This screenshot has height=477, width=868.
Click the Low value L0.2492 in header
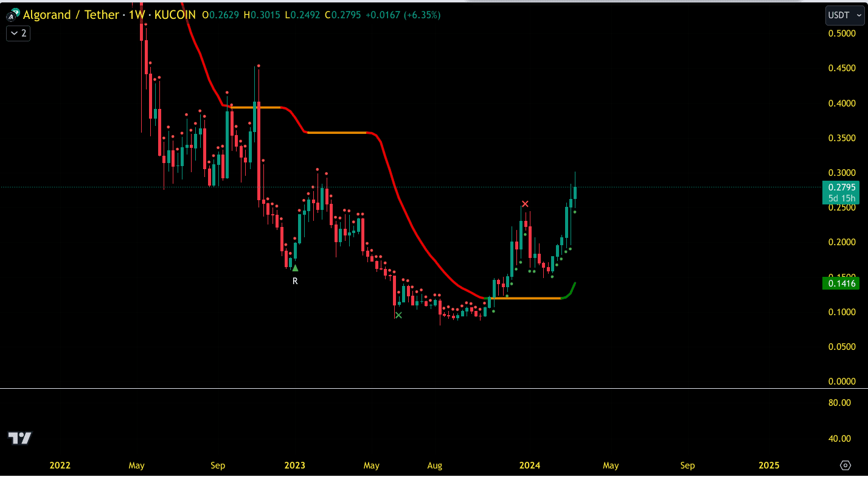pos(303,15)
